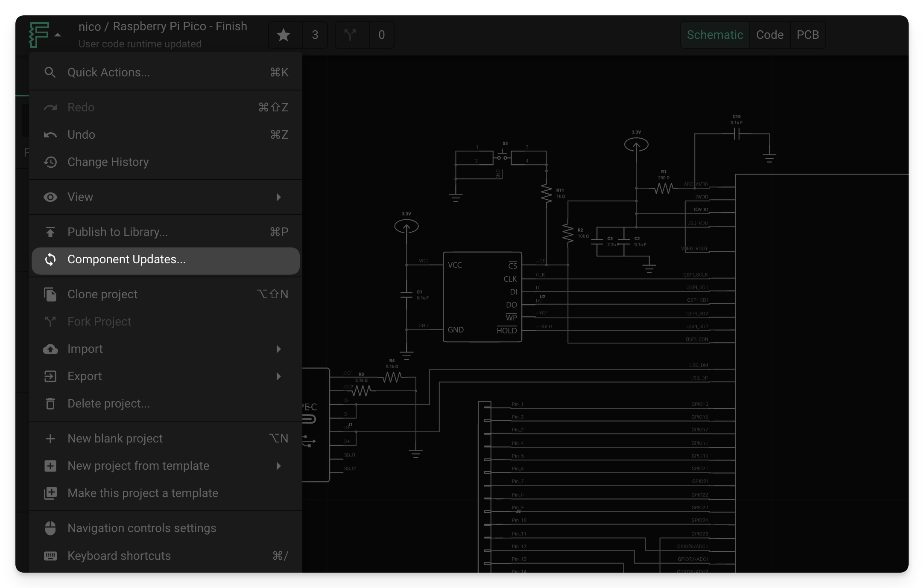Click the Navigation controls mouse icon
This screenshot has width=924, height=588.
[x=50, y=528]
